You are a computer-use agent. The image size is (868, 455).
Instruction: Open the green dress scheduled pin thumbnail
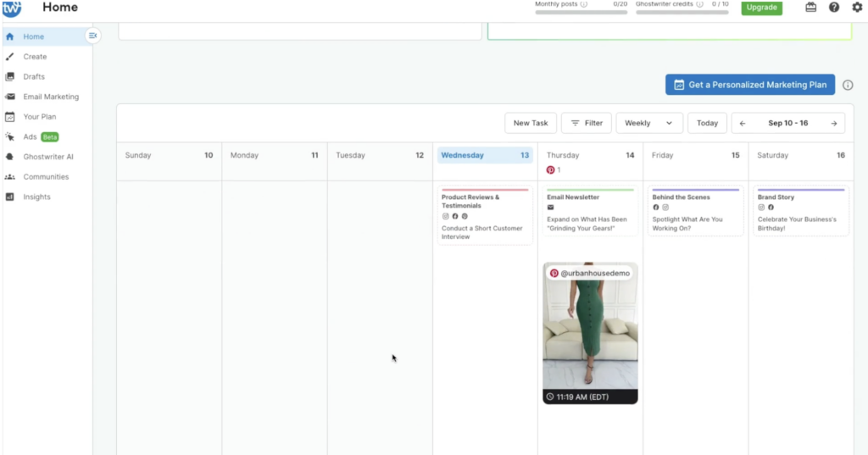pyautogui.click(x=590, y=333)
